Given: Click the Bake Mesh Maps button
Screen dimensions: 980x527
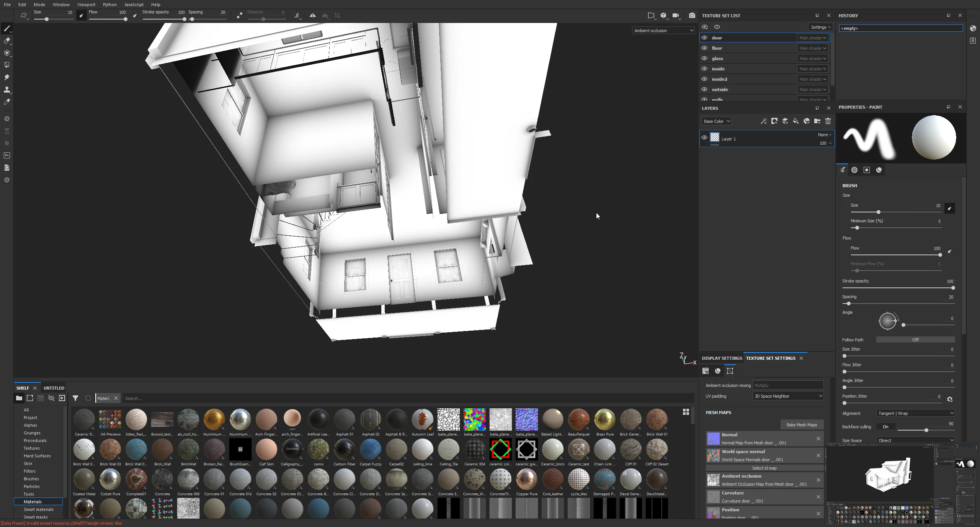Looking at the screenshot, I should [802, 425].
